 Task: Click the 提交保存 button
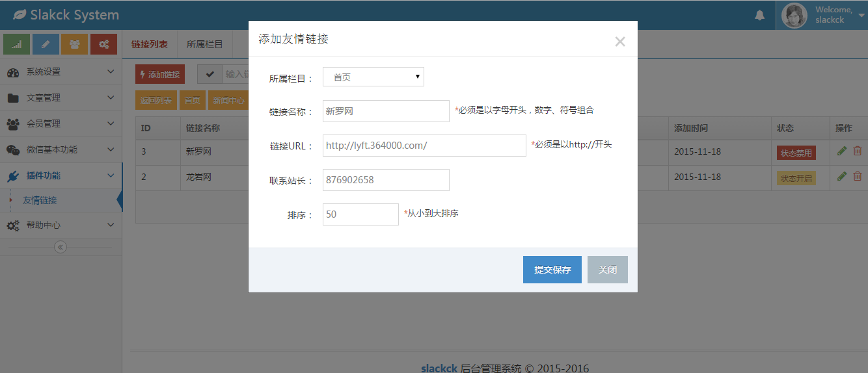pyautogui.click(x=552, y=270)
